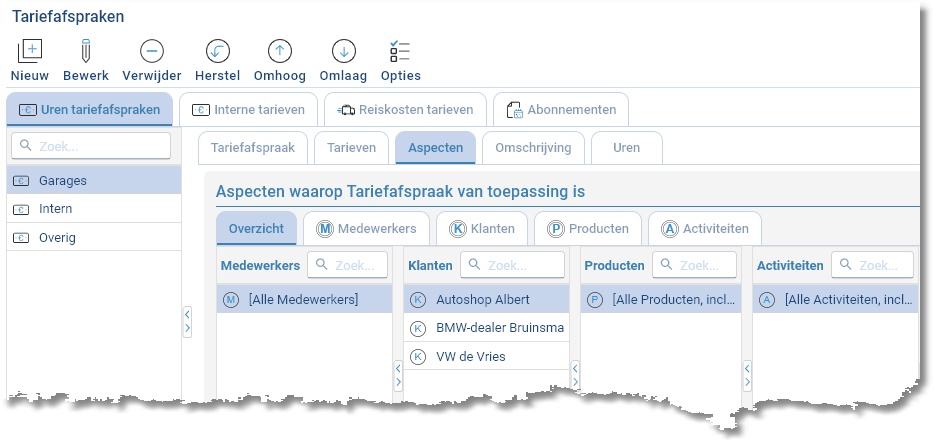The width and height of the screenshot is (934, 444).
Task: Click the Klanten column search field
Action: point(521,265)
